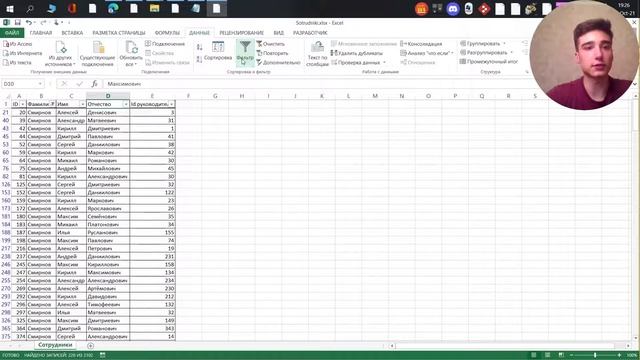Select the Сотрудники sheet tab
Image resolution: width=640 pixels, height=360 pixels.
point(55,345)
